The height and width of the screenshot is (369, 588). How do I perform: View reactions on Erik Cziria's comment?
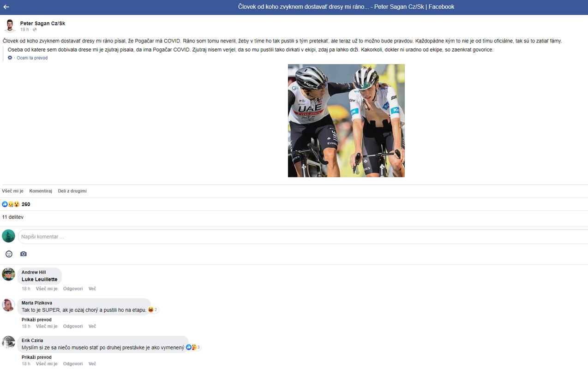pyautogui.click(x=193, y=347)
